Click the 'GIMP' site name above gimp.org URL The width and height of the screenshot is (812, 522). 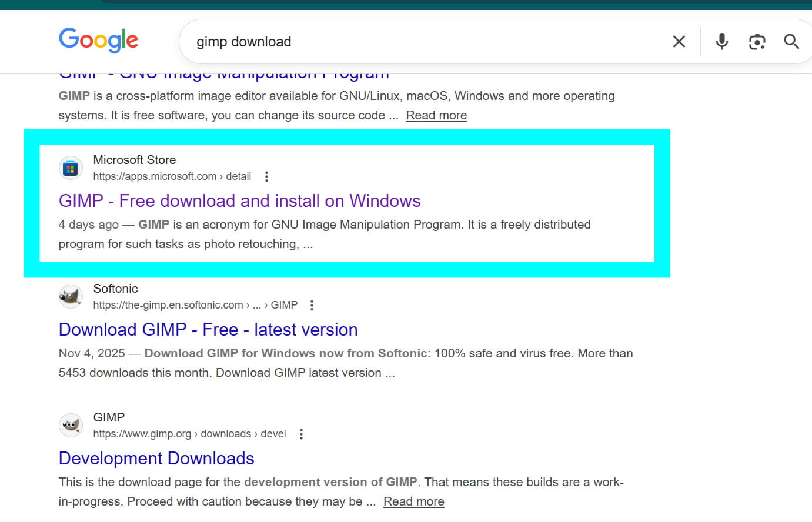point(109,417)
